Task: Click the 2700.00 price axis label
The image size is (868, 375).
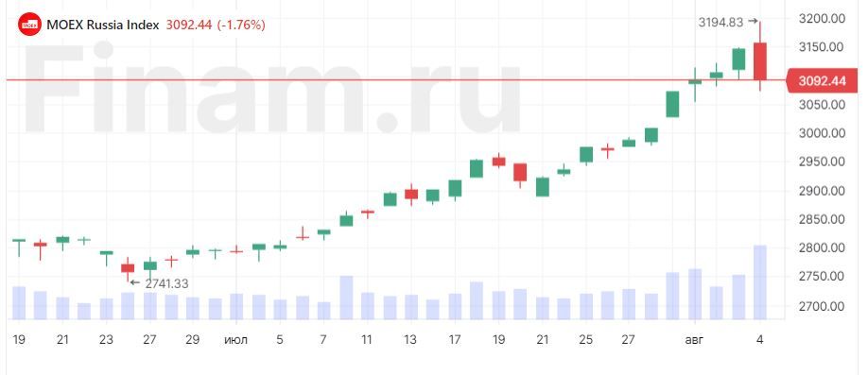Action: click(822, 305)
